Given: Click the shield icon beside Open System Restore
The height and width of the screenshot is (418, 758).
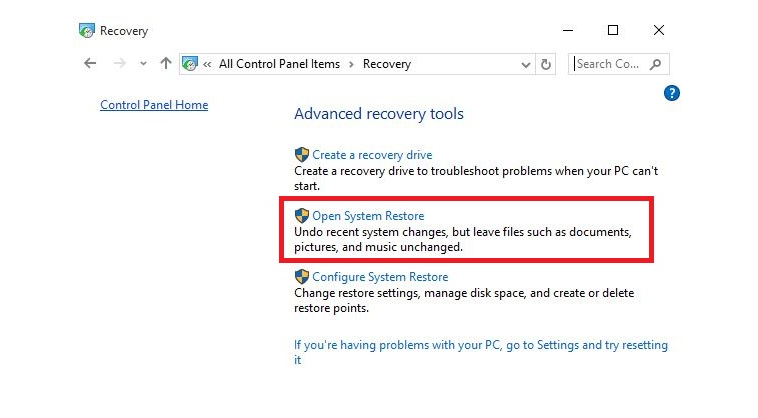Looking at the screenshot, I should 302,216.
